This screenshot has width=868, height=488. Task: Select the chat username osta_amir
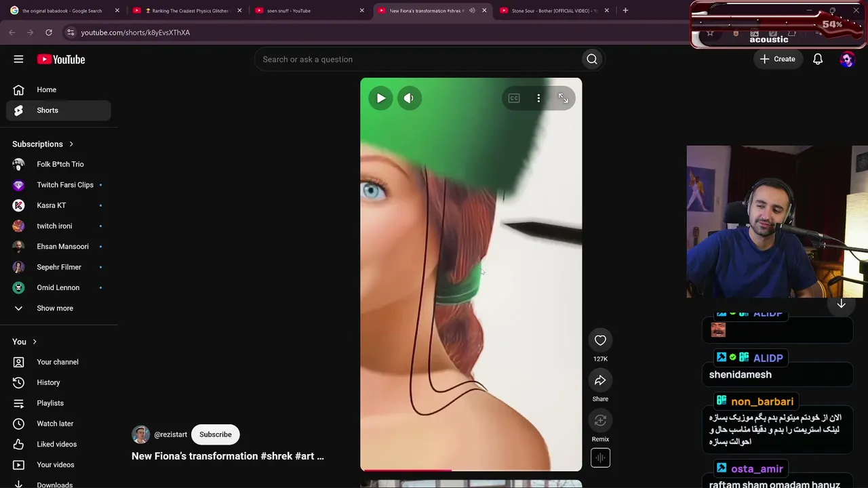pos(757,469)
